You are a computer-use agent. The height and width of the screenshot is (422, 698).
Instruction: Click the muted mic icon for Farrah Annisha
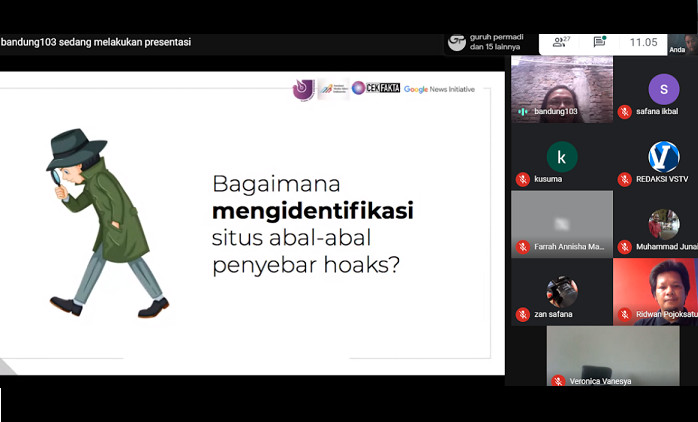(x=522, y=247)
